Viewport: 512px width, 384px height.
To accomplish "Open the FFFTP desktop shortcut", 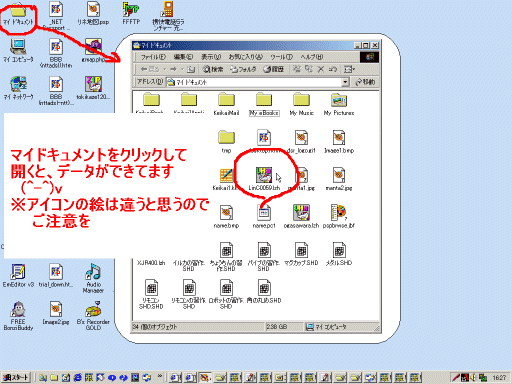I will point(131,13).
